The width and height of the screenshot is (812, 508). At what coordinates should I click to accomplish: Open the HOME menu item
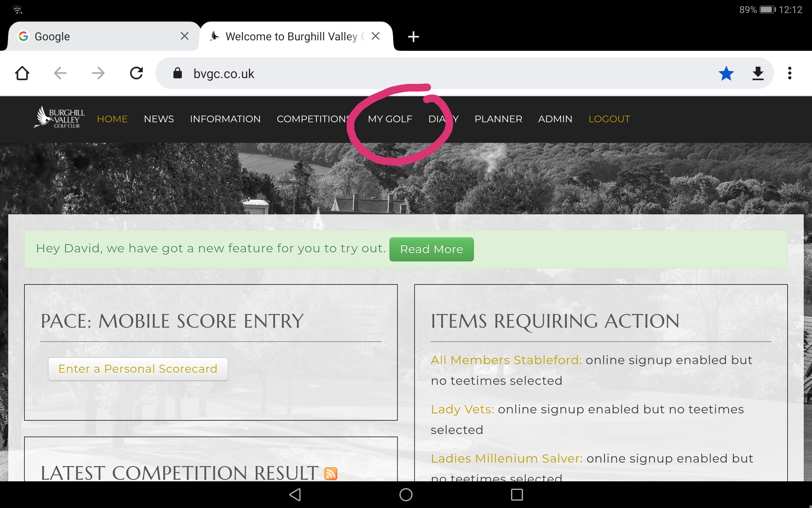[x=112, y=119]
